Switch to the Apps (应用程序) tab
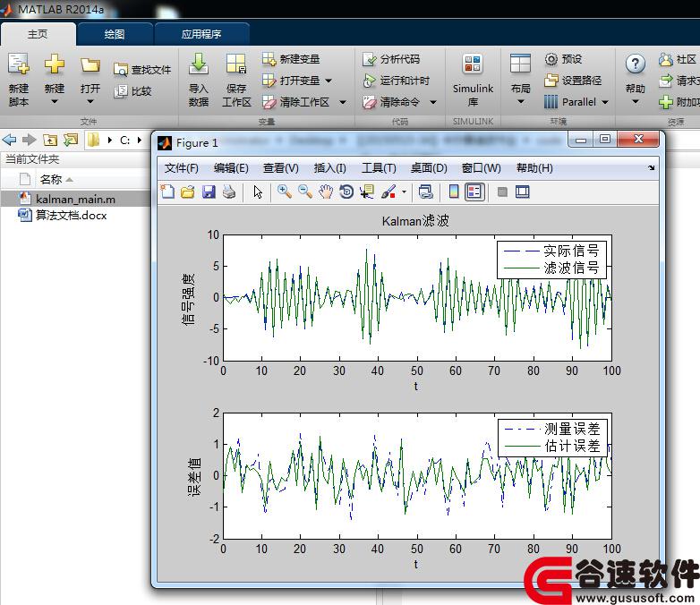The image size is (700, 605). tap(201, 34)
